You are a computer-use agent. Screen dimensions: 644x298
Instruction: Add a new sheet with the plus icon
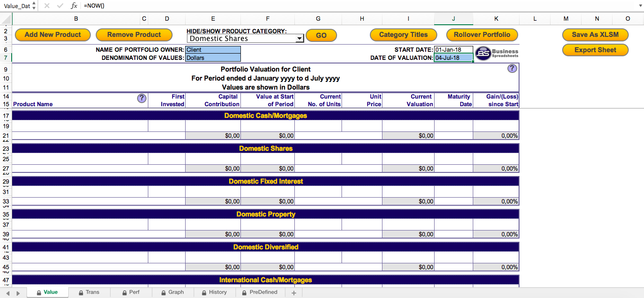pos(293,292)
